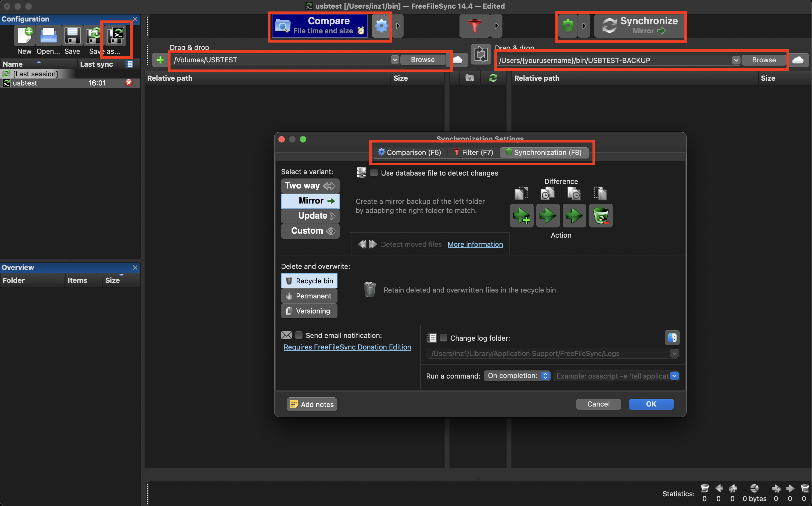
Task: Swap left and right folder sides
Action: pyautogui.click(x=481, y=54)
